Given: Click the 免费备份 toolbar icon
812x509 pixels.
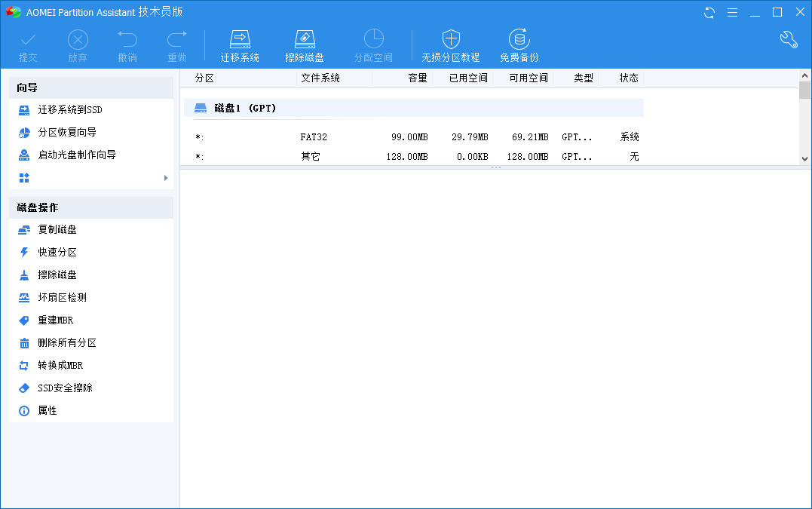Looking at the screenshot, I should [x=519, y=46].
